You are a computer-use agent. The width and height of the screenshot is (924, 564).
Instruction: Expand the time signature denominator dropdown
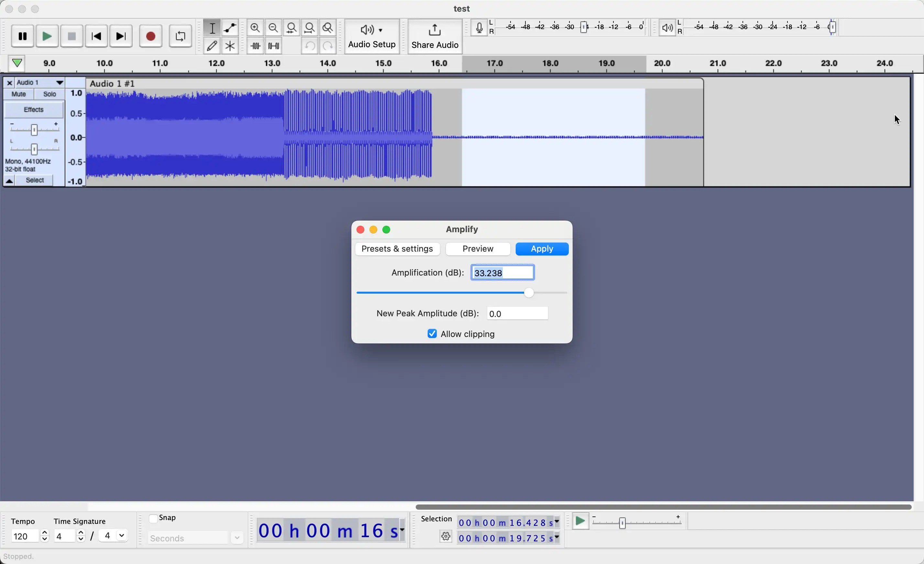pos(122,536)
